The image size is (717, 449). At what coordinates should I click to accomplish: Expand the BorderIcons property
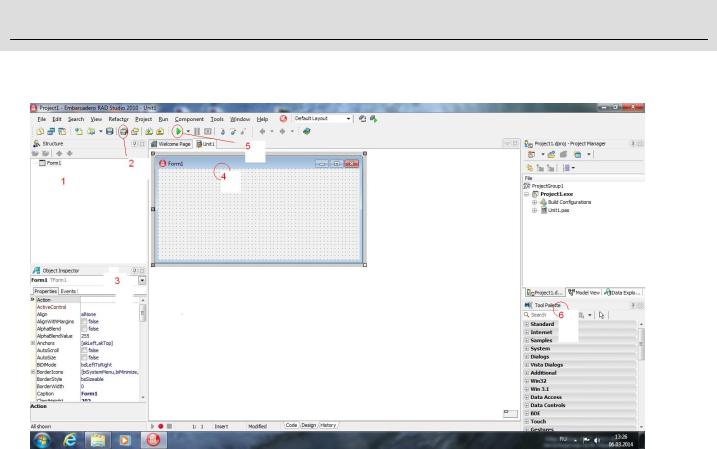coord(33,372)
